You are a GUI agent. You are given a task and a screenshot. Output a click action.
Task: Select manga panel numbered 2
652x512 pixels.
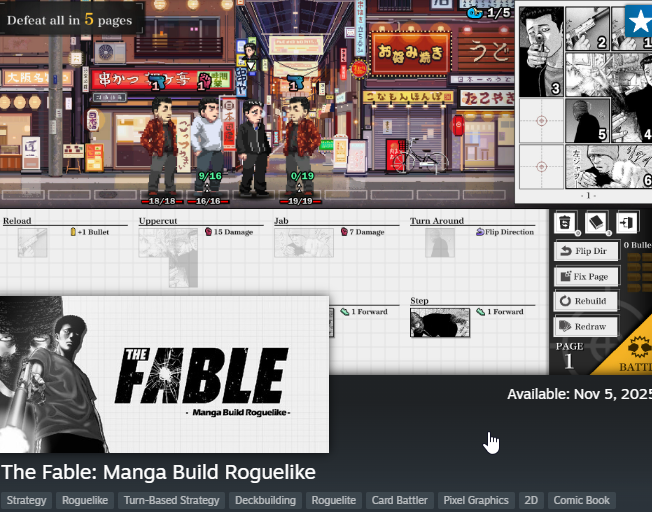587,29
